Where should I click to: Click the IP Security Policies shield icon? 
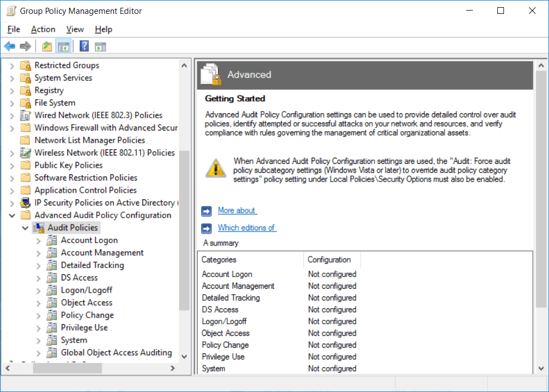point(24,202)
